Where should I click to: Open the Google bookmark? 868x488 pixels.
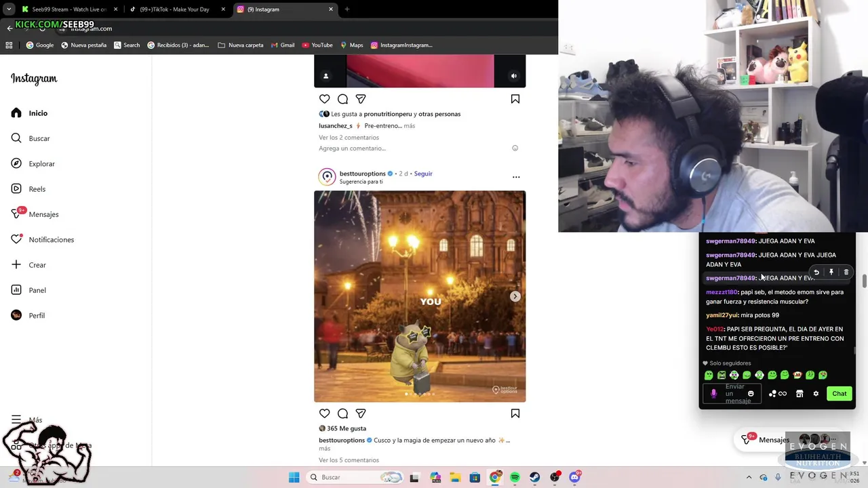click(40, 45)
